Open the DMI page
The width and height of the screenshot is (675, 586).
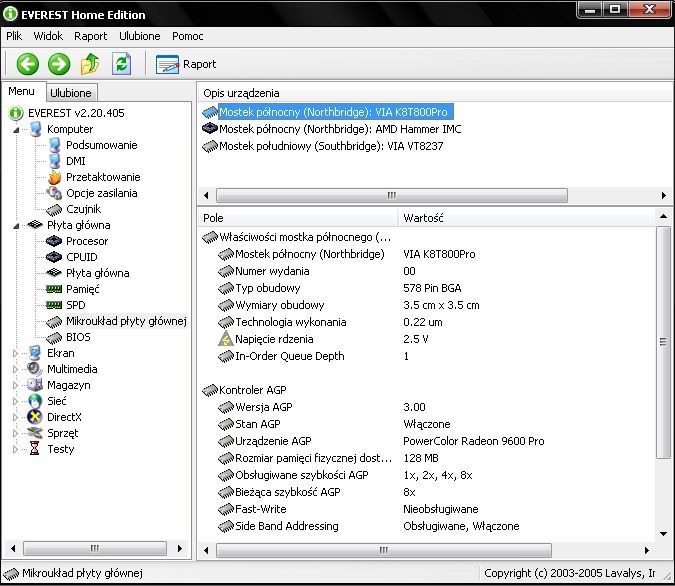tap(76, 161)
